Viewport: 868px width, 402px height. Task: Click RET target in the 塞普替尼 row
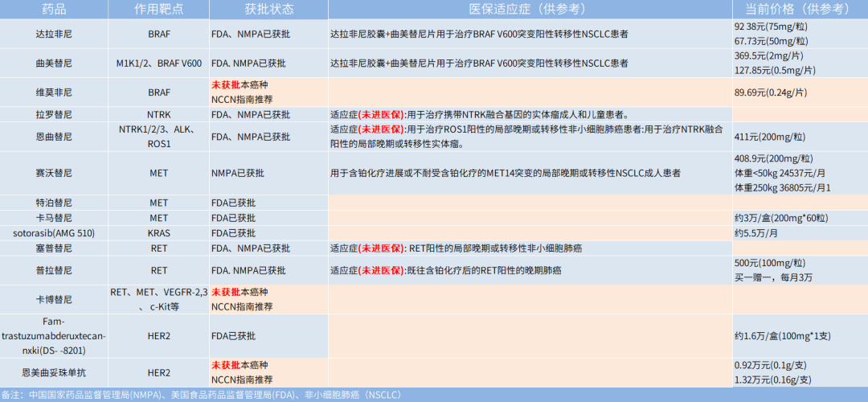point(159,248)
